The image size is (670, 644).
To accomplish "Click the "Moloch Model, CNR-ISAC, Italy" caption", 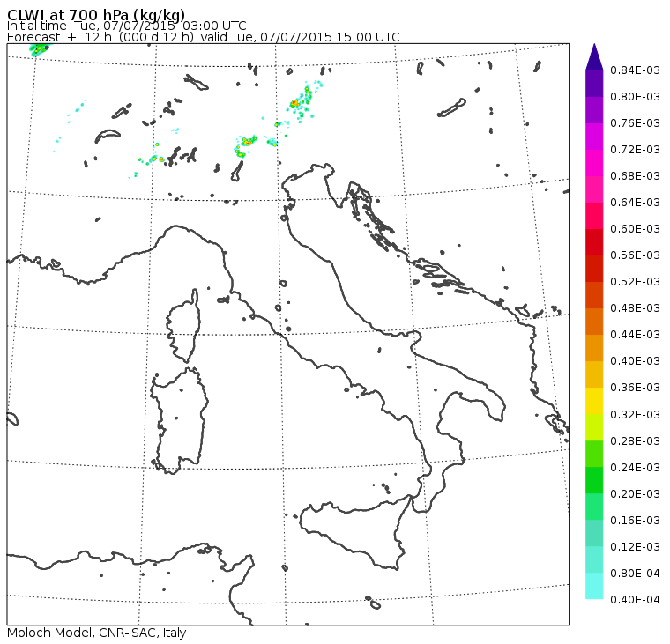I will pos(97,633).
